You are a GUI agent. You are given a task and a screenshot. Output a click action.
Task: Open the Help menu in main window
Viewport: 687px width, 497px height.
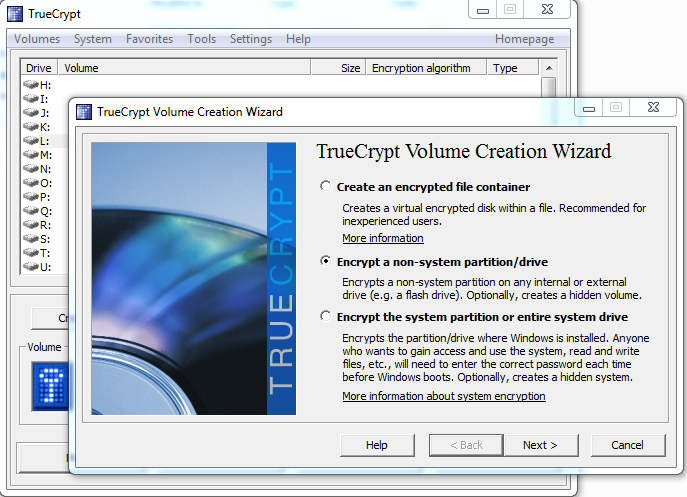tap(298, 39)
